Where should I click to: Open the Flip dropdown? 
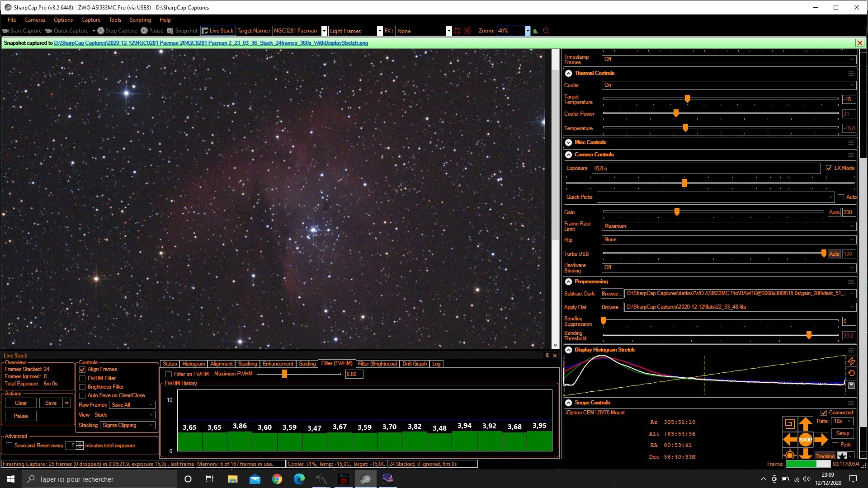[x=729, y=239]
